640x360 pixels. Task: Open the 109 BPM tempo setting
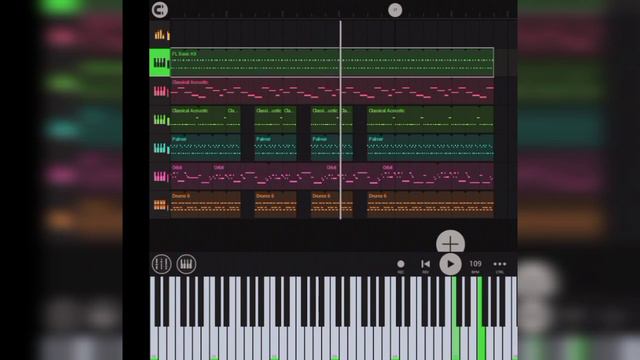(475, 265)
